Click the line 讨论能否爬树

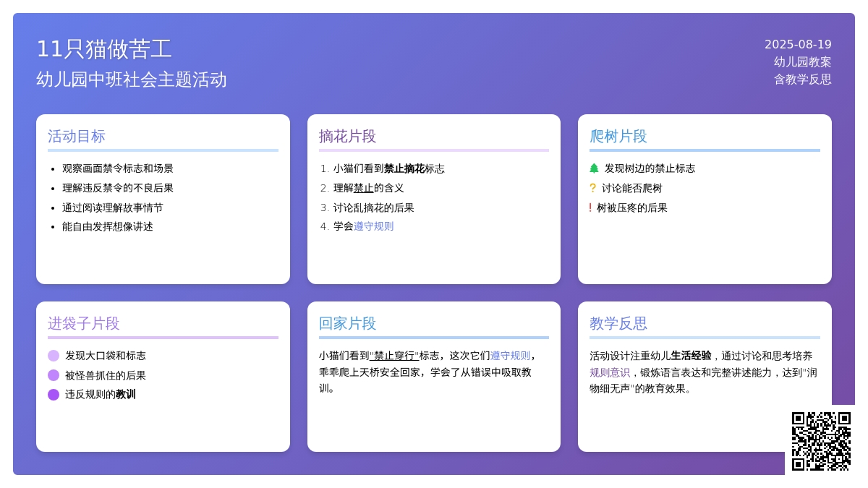click(632, 188)
